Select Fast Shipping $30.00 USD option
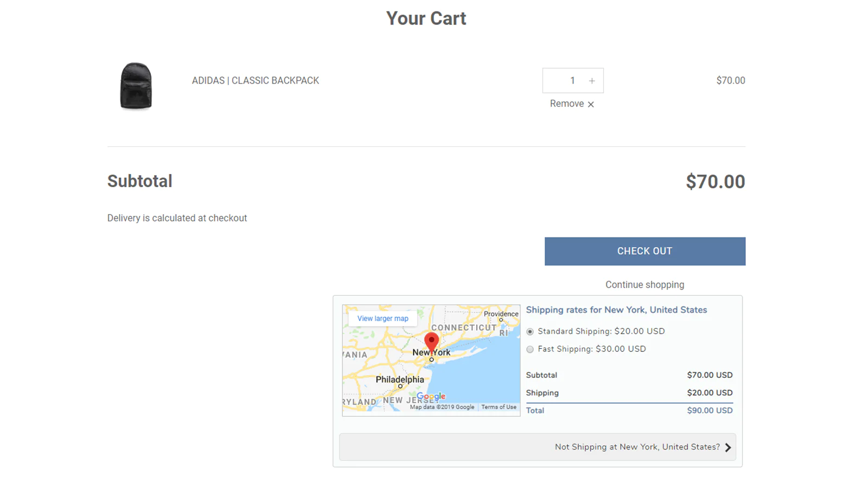Screen dimensions: 868x488 (x=530, y=349)
